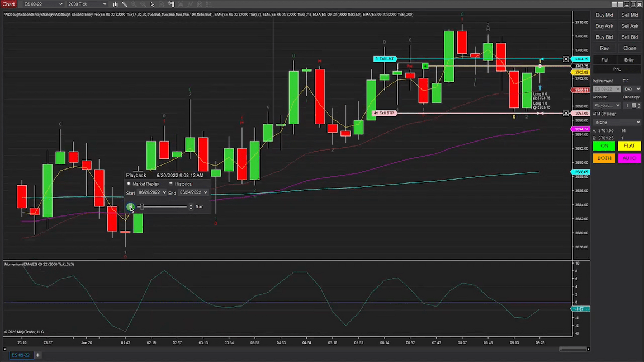Click the Max speed label in Playback
This screenshot has height=362, width=644.
click(199, 206)
